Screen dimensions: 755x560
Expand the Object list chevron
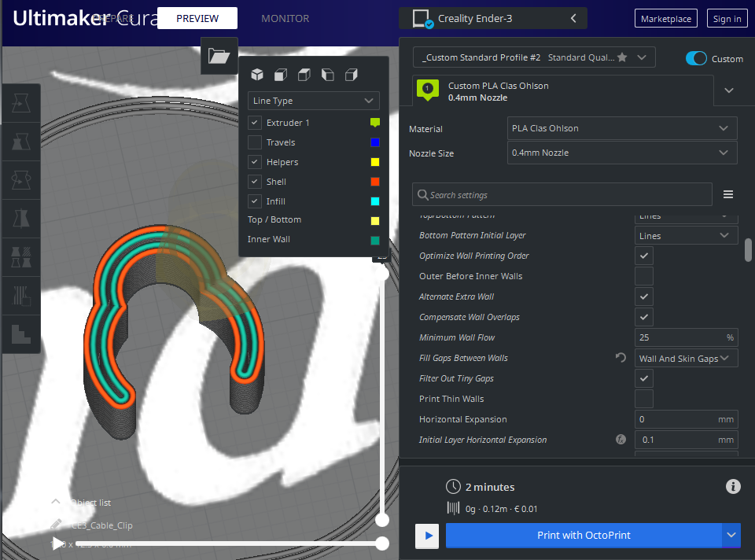pyautogui.click(x=56, y=502)
